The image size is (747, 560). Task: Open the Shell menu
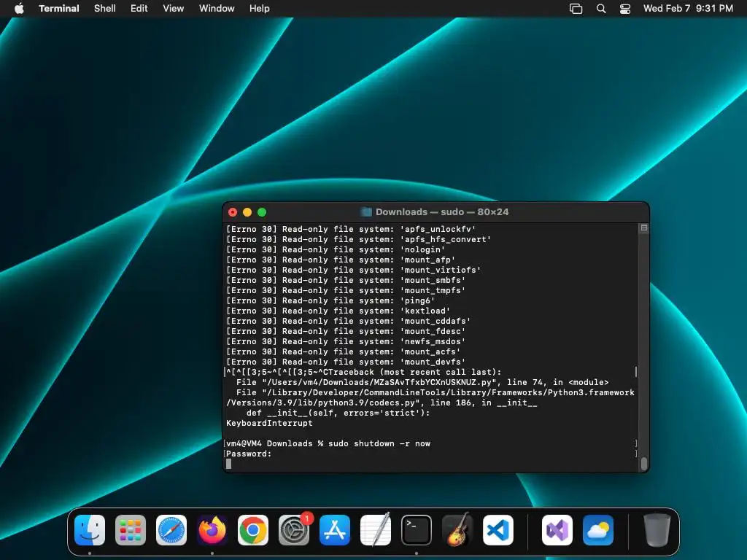105,9
